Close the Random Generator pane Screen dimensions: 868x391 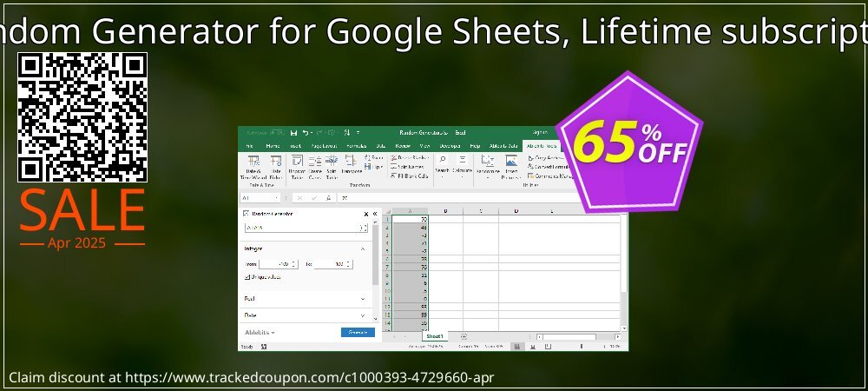click(x=366, y=214)
